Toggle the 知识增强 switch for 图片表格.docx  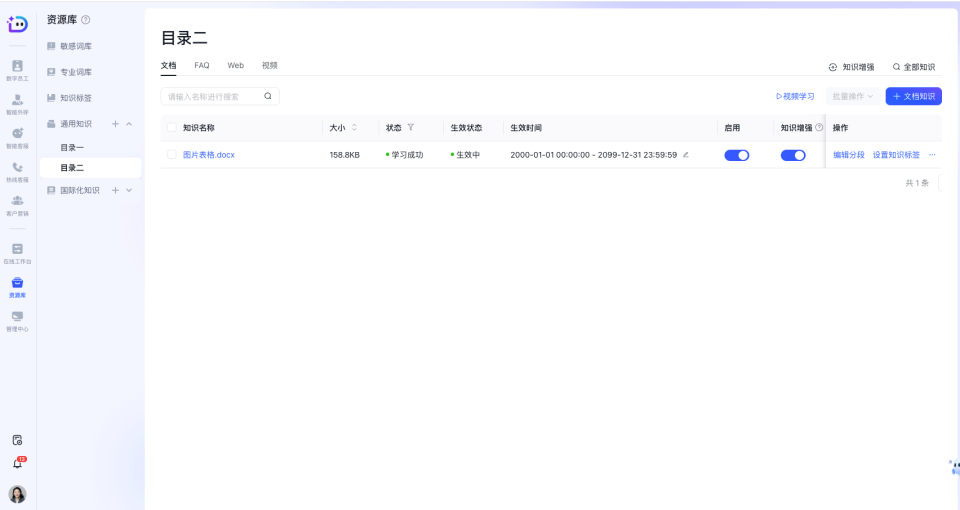coord(793,155)
